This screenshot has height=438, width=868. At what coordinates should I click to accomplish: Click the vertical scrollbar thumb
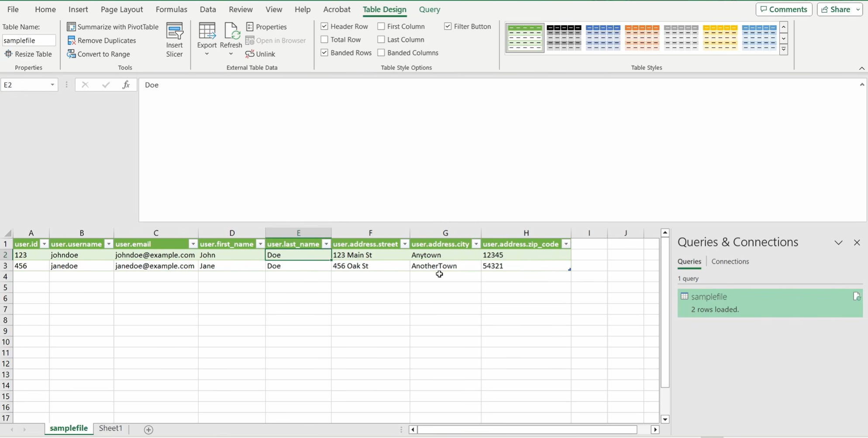point(665,312)
